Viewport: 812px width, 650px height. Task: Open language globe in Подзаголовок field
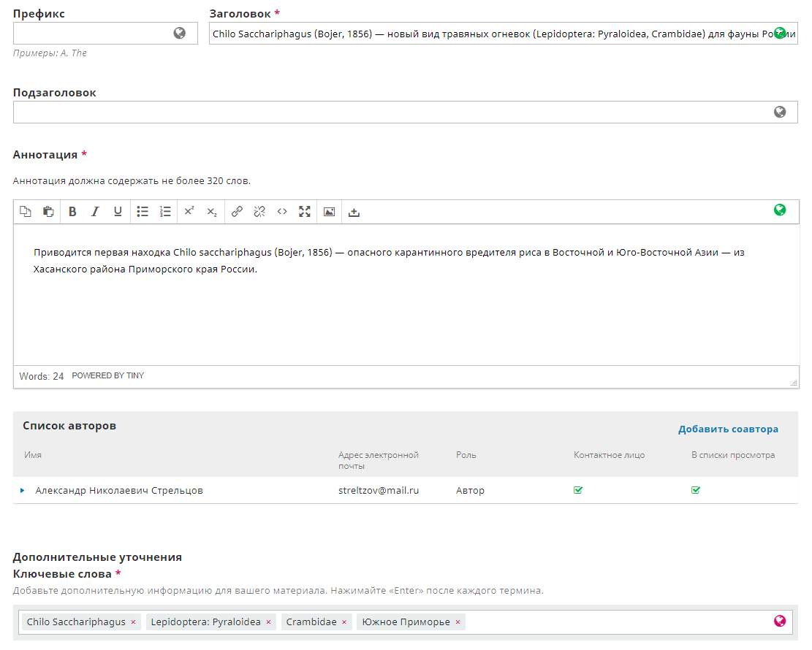click(x=780, y=112)
